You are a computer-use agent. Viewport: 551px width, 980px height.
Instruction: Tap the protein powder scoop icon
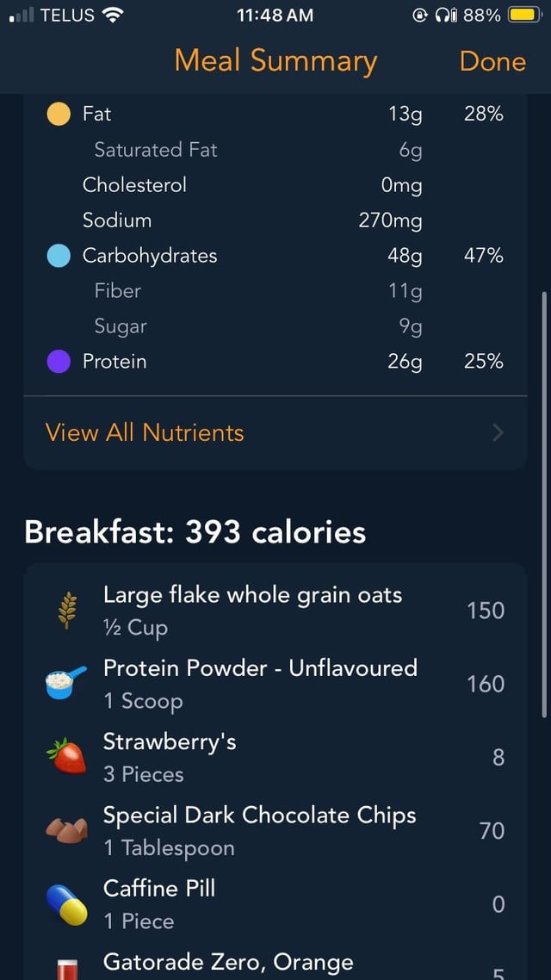(66, 684)
